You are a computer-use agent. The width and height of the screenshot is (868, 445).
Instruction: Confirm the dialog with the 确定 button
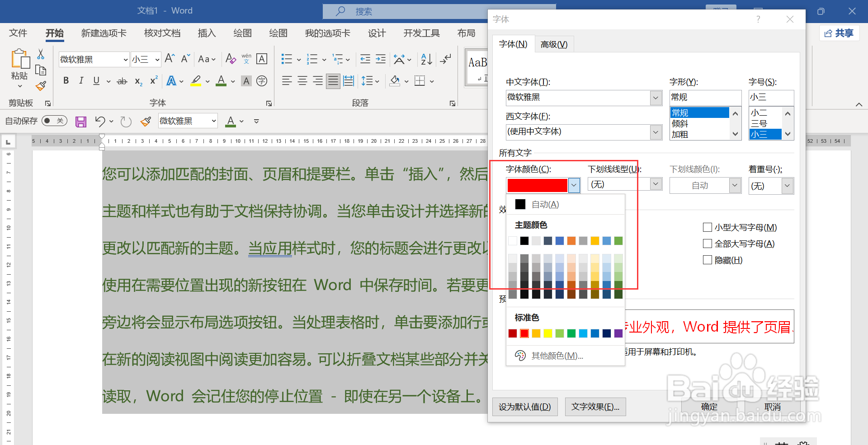point(709,407)
